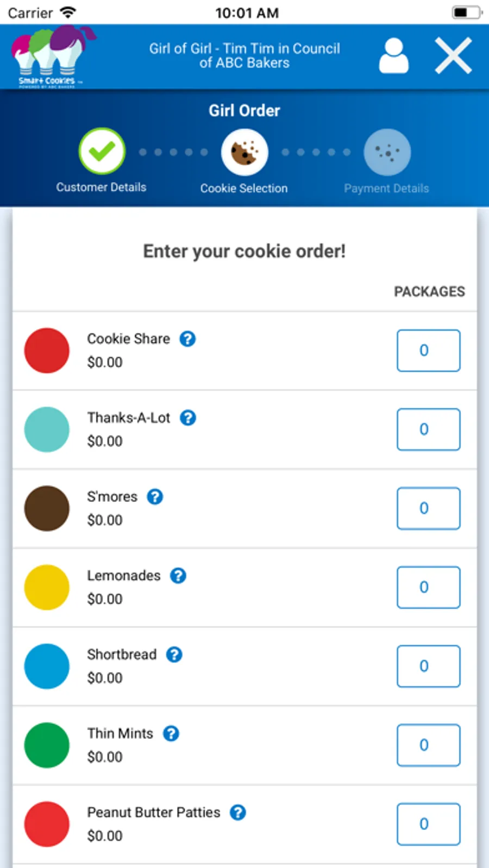Screen dimensions: 489x868
Task: Select Lemonades packages quantity field
Action: 428,587
